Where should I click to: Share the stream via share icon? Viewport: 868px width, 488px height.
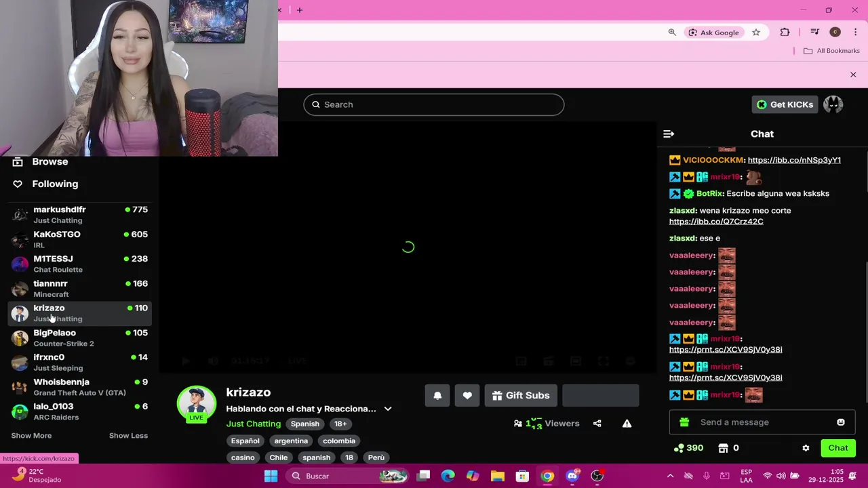click(x=597, y=424)
